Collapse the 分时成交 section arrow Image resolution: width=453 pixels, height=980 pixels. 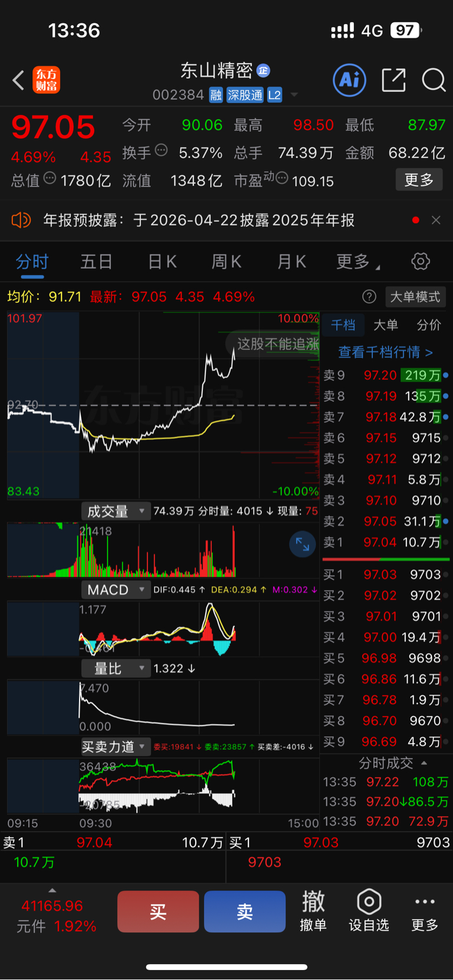tap(424, 763)
